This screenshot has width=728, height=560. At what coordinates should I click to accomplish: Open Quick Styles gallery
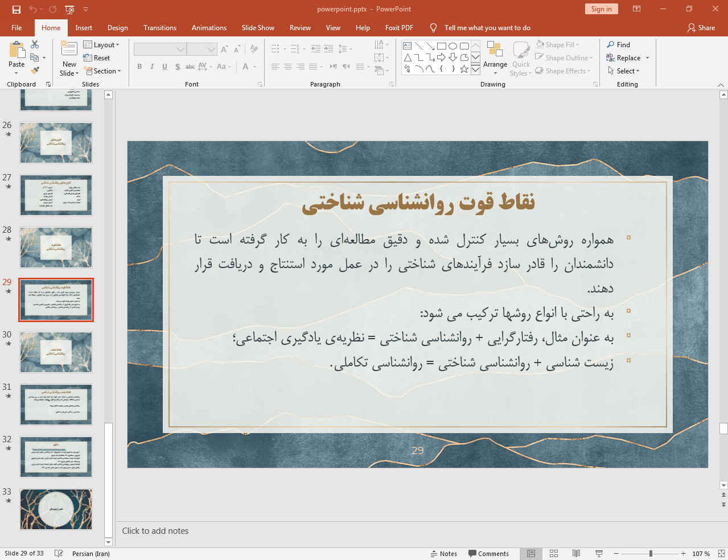click(x=521, y=58)
